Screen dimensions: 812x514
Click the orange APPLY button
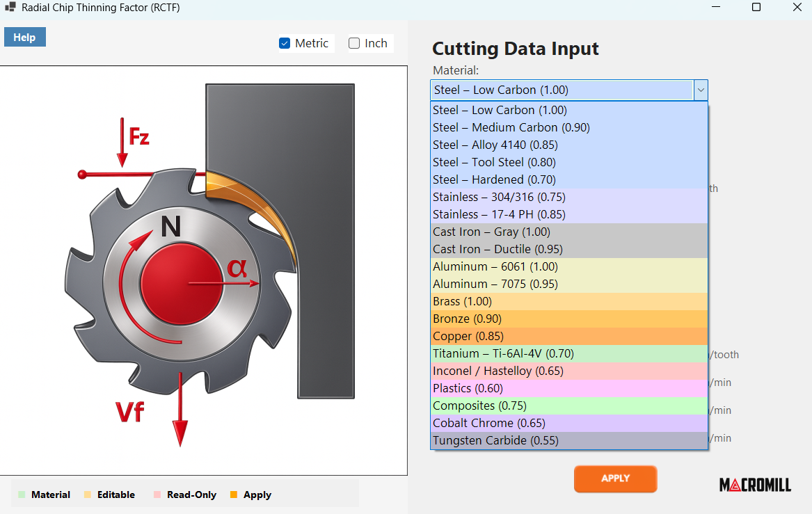point(615,479)
